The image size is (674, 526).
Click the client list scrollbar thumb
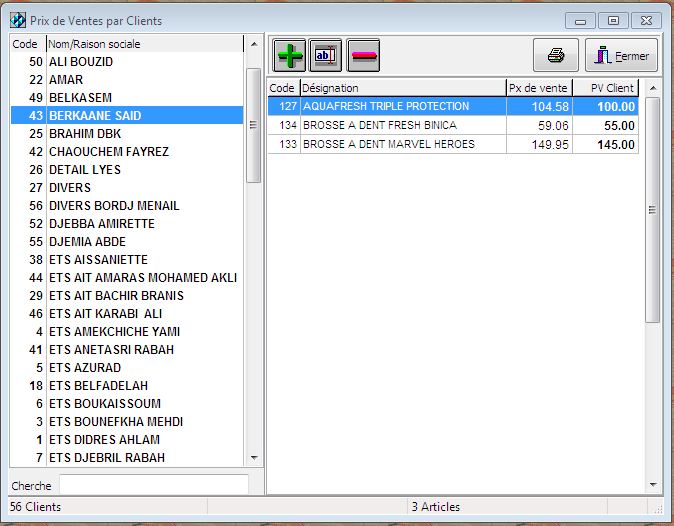(254, 125)
